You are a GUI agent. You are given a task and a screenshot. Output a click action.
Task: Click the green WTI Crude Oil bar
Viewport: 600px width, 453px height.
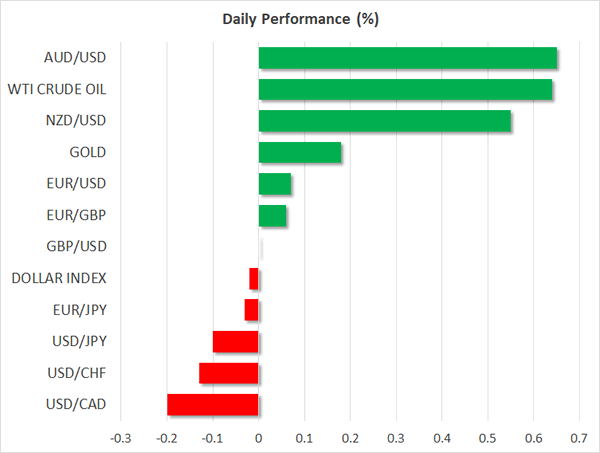click(x=405, y=90)
